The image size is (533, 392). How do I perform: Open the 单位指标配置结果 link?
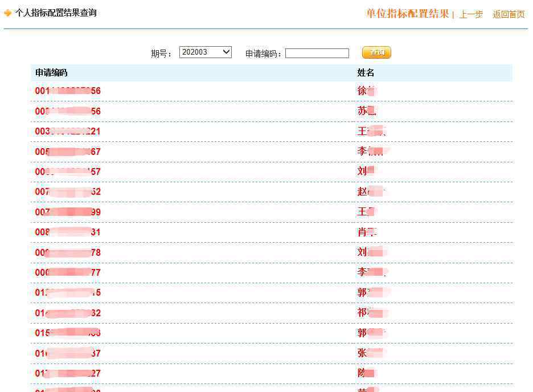[x=407, y=14]
